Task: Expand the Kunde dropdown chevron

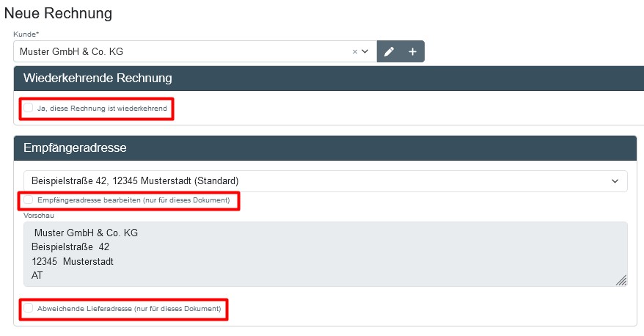Action: (365, 52)
